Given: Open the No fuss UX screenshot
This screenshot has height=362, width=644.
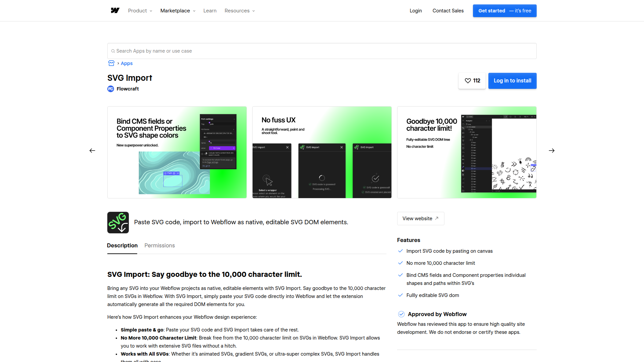Looking at the screenshot, I should pyautogui.click(x=322, y=152).
